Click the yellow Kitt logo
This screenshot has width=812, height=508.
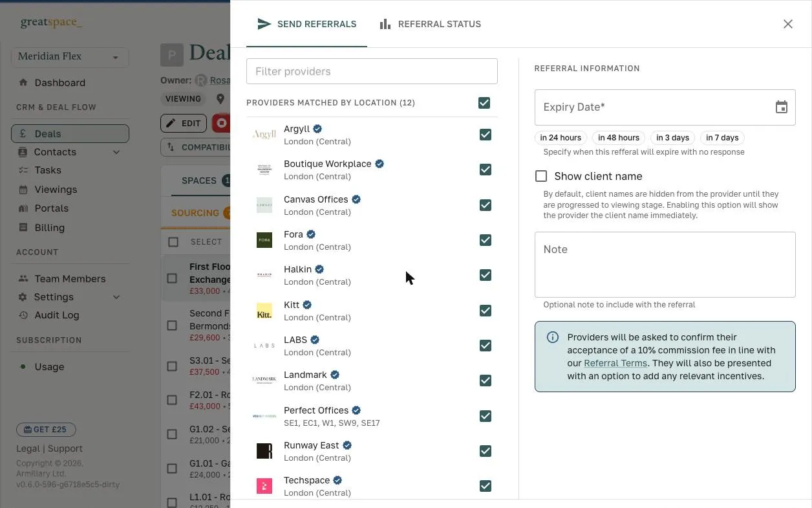click(264, 311)
